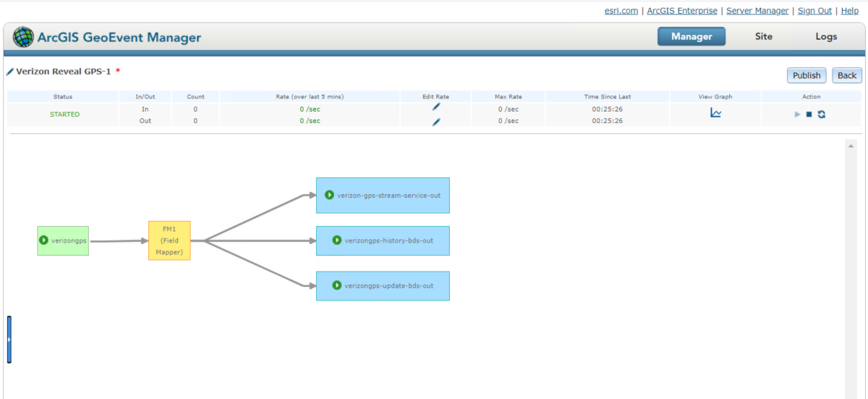This screenshot has height=399, width=868.
Task: Select the verizongps input node label
Action: click(69, 240)
